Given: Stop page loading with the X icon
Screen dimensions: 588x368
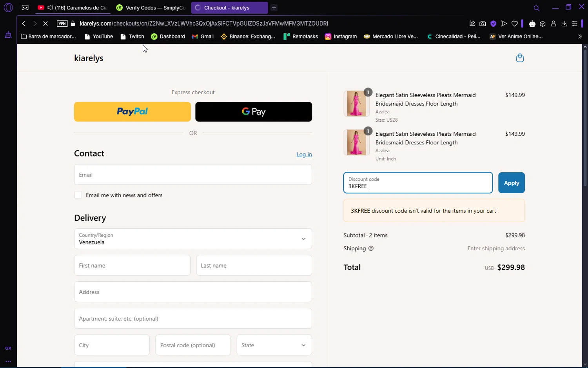Looking at the screenshot, I should (x=45, y=24).
